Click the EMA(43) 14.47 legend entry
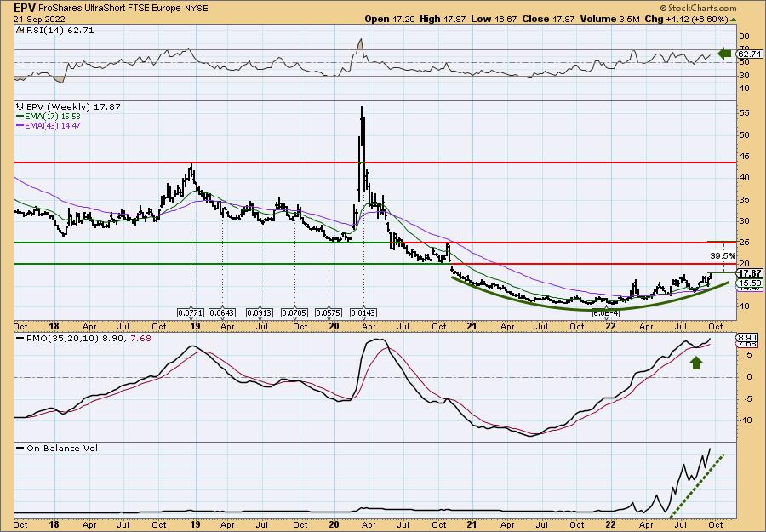 tap(49, 125)
